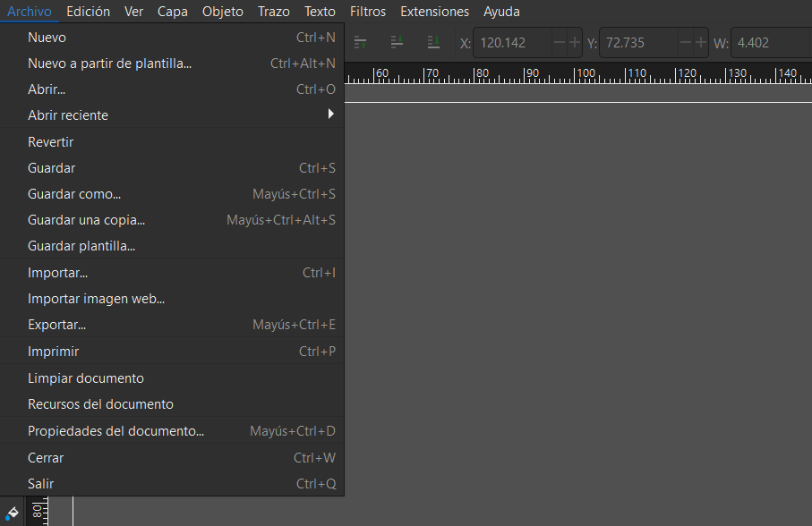
Task: Choose Importar imagen web... entry
Action: 172,299
